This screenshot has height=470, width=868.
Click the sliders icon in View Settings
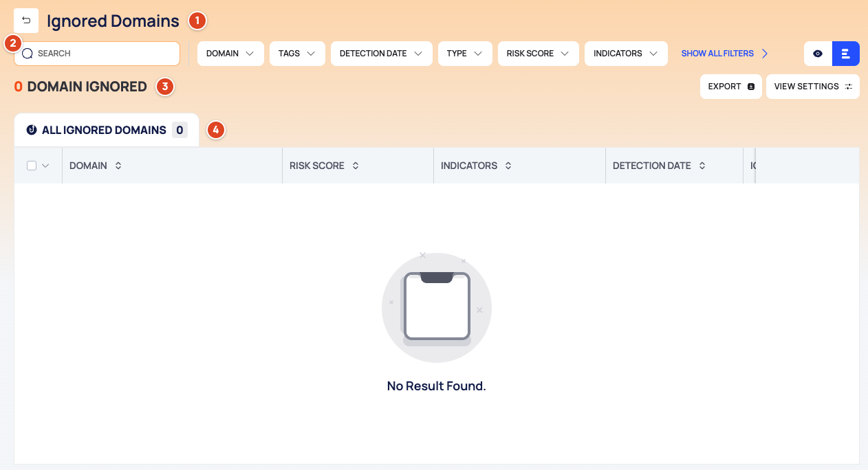(x=849, y=87)
